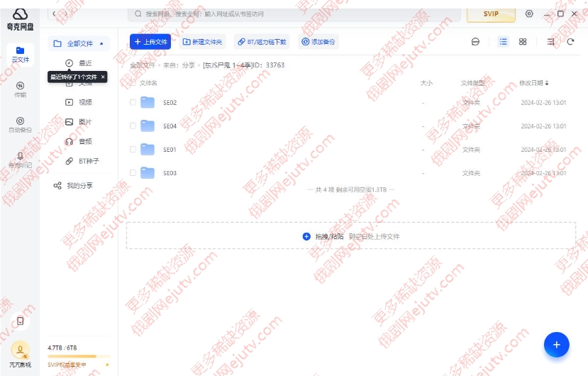Switch to list view
The width and height of the screenshot is (588, 376).
tap(504, 42)
